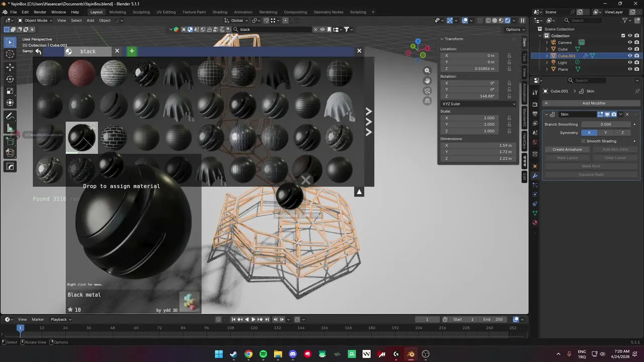Open the XYZ Euler rotation mode dropdown

pos(478,104)
